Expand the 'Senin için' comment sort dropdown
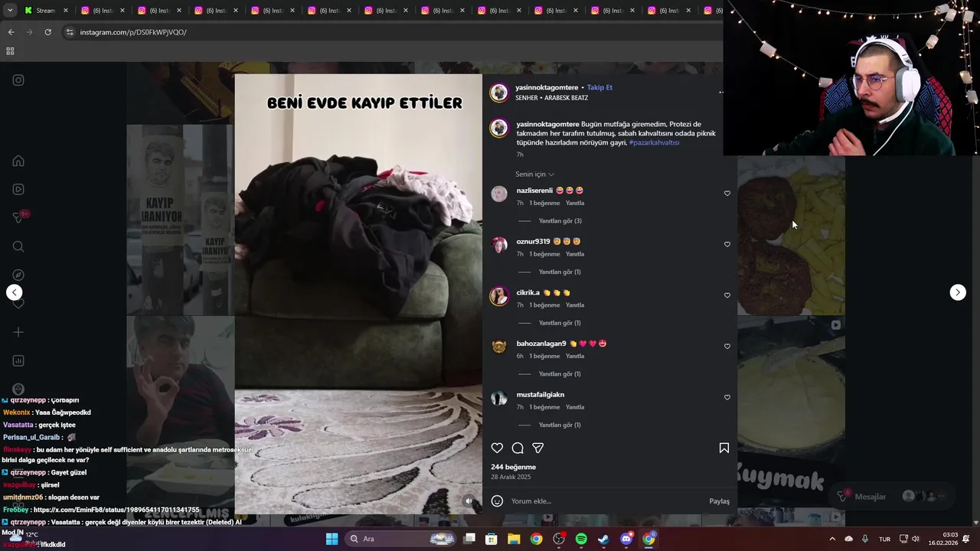Viewport: 980px width, 551px height. click(x=534, y=174)
